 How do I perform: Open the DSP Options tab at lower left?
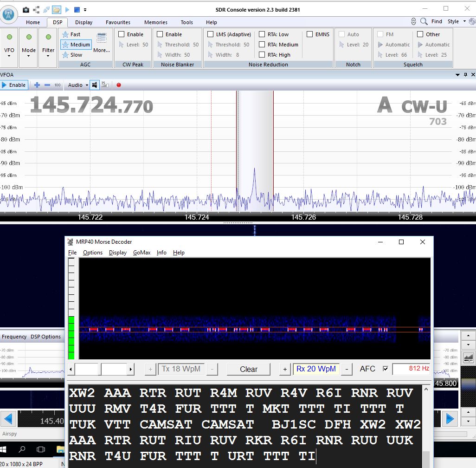click(x=45, y=337)
